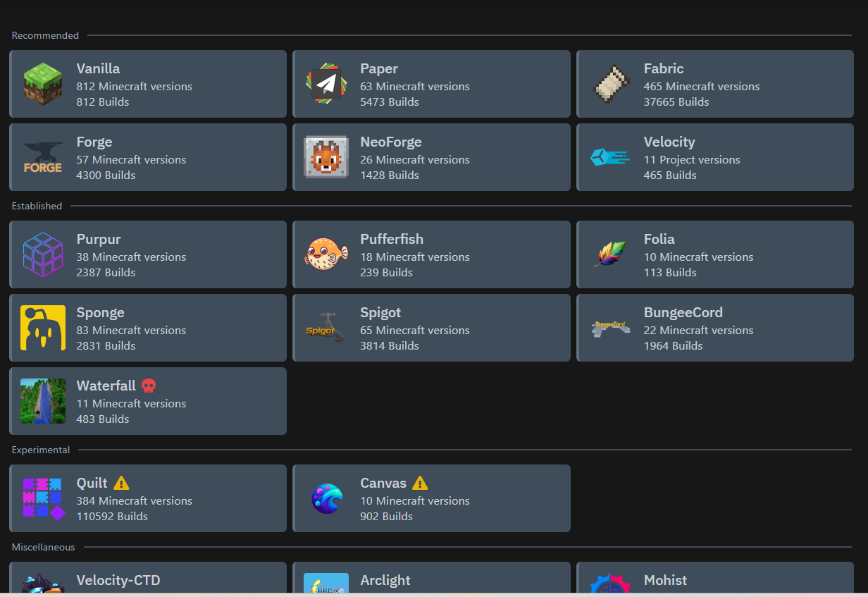
Task: Open the NeoForge title link
Action: coord(391,142)
